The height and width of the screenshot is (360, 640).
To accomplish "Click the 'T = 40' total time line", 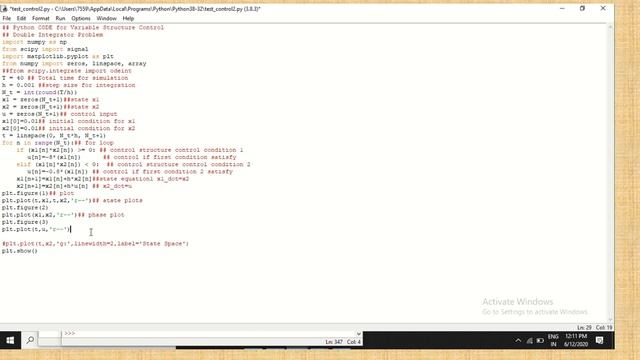I will point(65,78).
